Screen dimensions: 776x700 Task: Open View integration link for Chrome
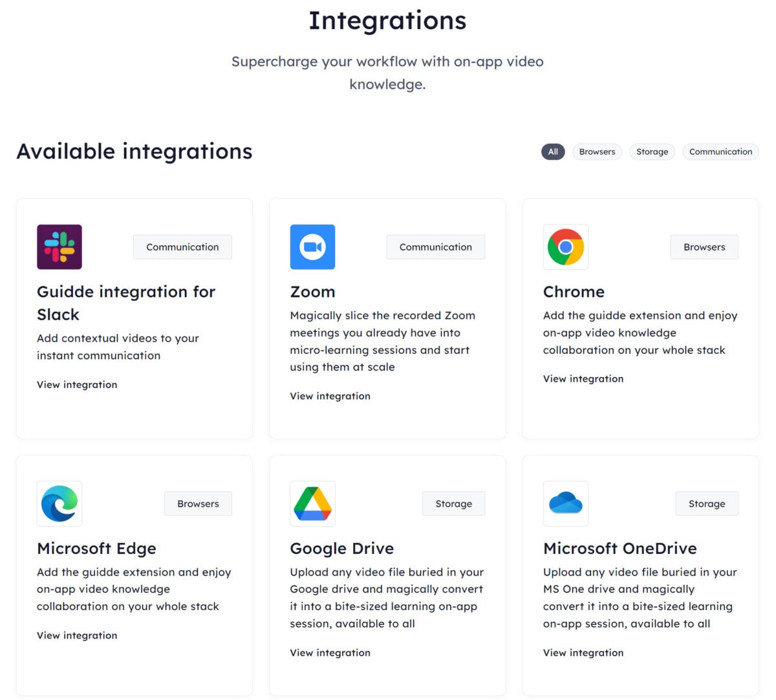click(x=583, y=378)
